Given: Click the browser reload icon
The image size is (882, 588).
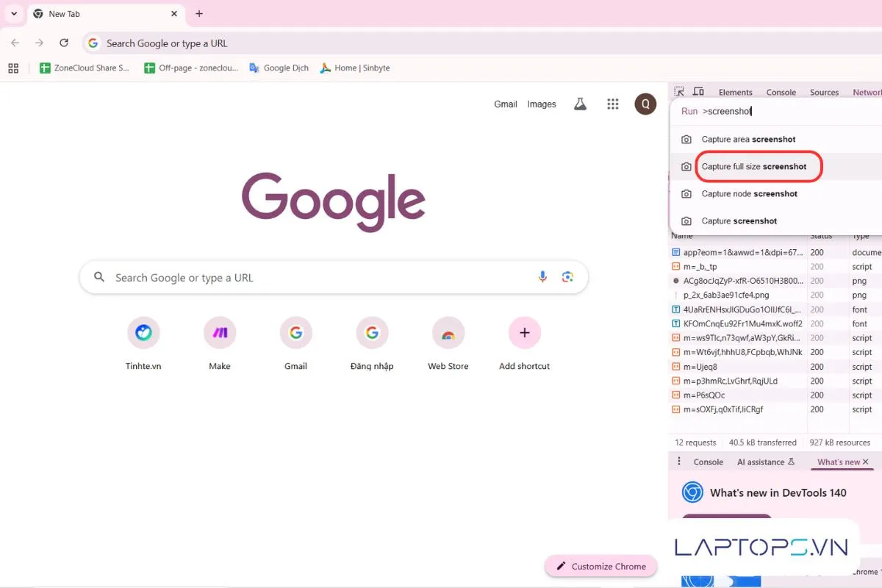Looking at the screenshot, I should point(63,43).
